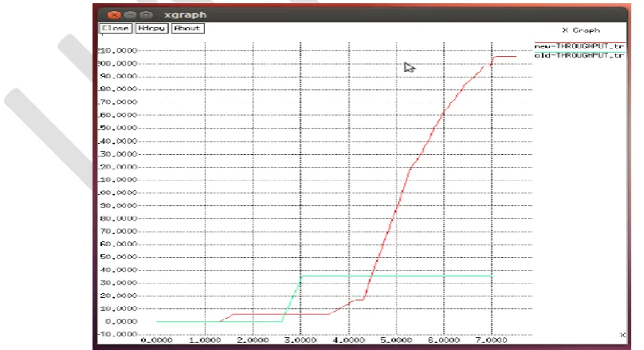Click the red line plateau at top right
The width and height of the screenshot is (644, 350).
tap(506, 57)
